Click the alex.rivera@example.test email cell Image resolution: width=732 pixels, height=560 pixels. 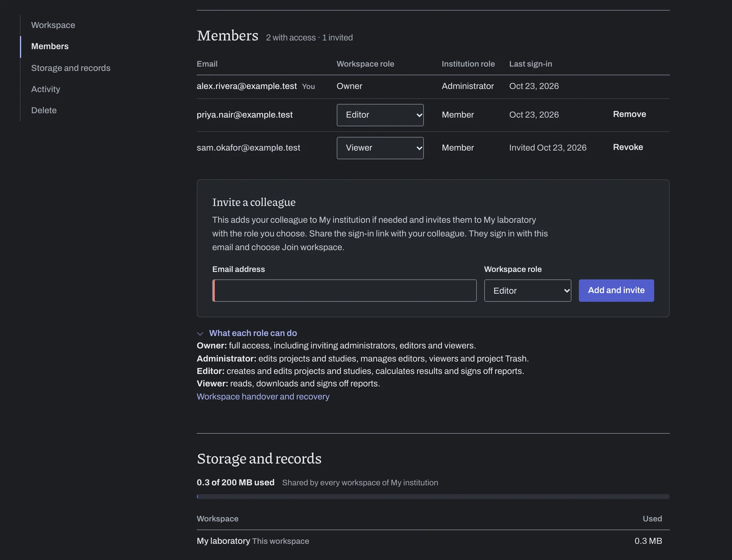point(246,86)
